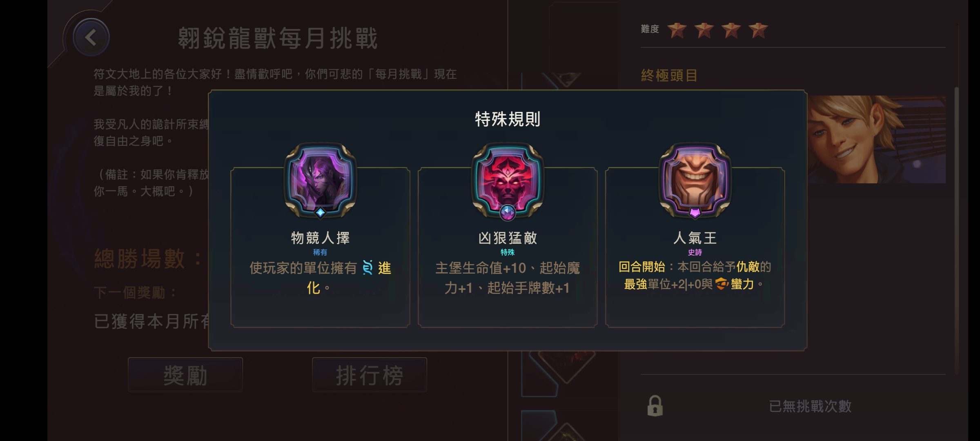Tap the 蠻力 keyword icon in description
The image size is (980, 441).
[x=722, y=283]
